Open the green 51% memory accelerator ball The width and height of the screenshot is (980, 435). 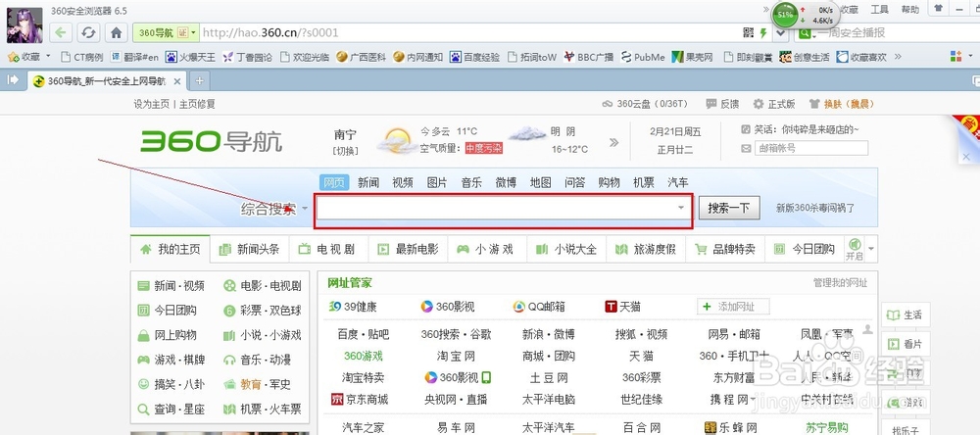click(785, 15)
